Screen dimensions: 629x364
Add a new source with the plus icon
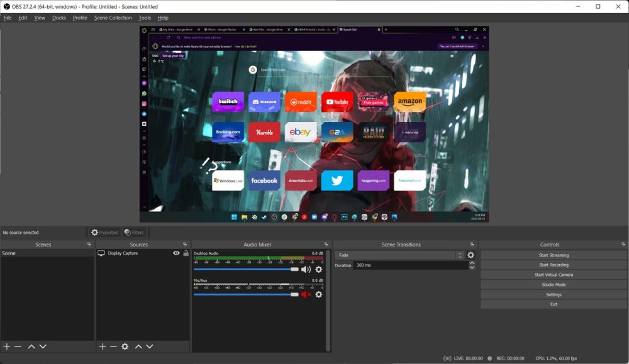pos(102,346)
